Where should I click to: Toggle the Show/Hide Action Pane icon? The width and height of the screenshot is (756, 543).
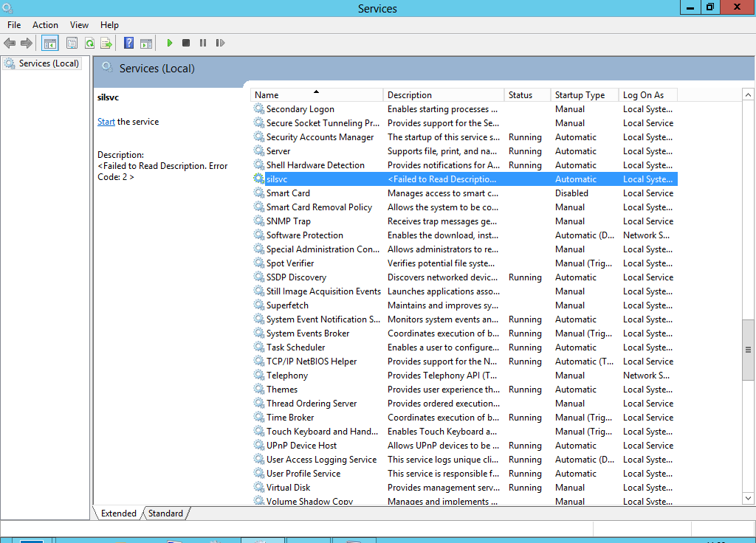[146, 44]
